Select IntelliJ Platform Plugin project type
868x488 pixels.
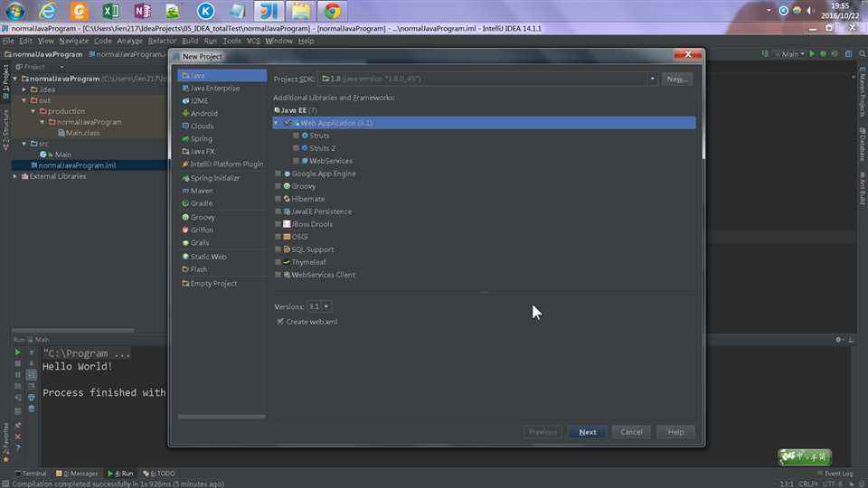tap(222, 164)
